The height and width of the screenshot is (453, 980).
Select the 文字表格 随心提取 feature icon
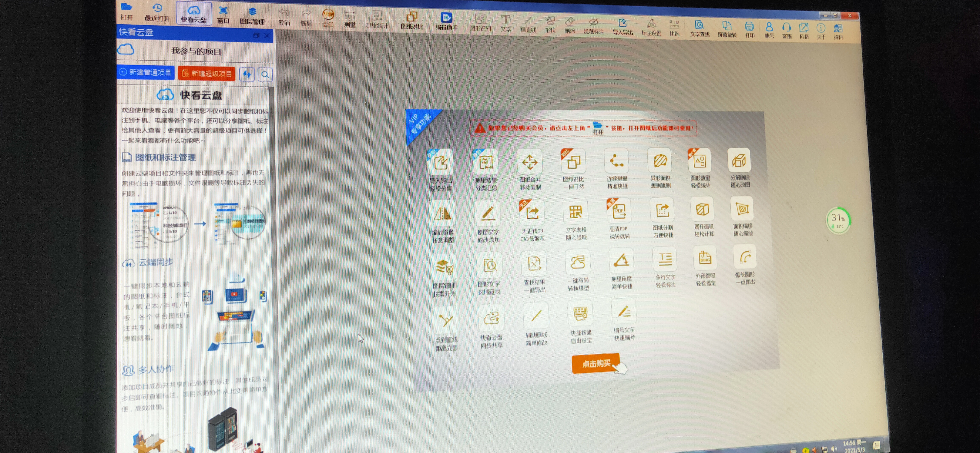coord(575,211)
